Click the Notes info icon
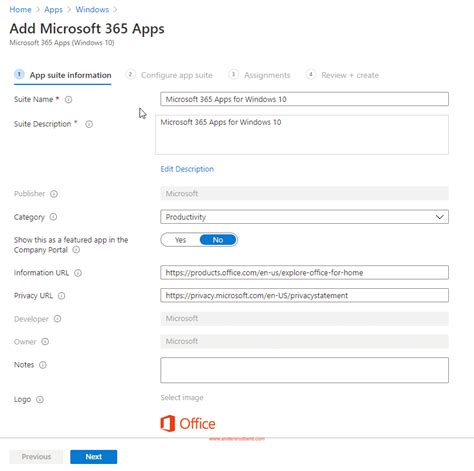Image resolution: width=474 pixels, height=471 pixels. (43, 365)
